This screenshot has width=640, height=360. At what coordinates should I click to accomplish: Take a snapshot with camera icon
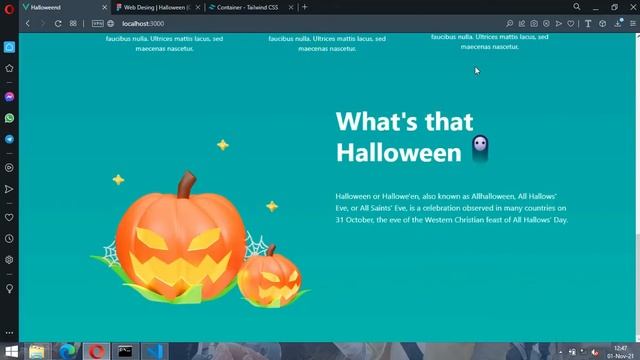pyautogui.click(x=534, y=24)
